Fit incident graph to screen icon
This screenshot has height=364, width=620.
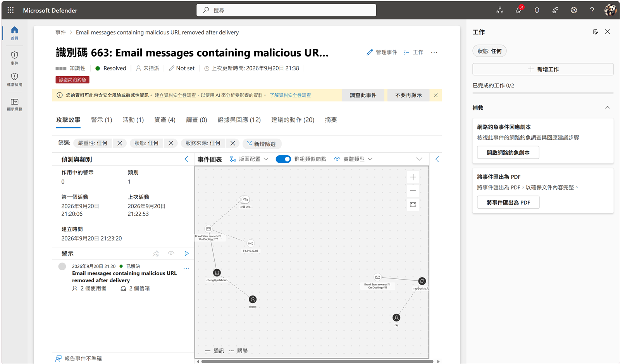tap(413, 205)
